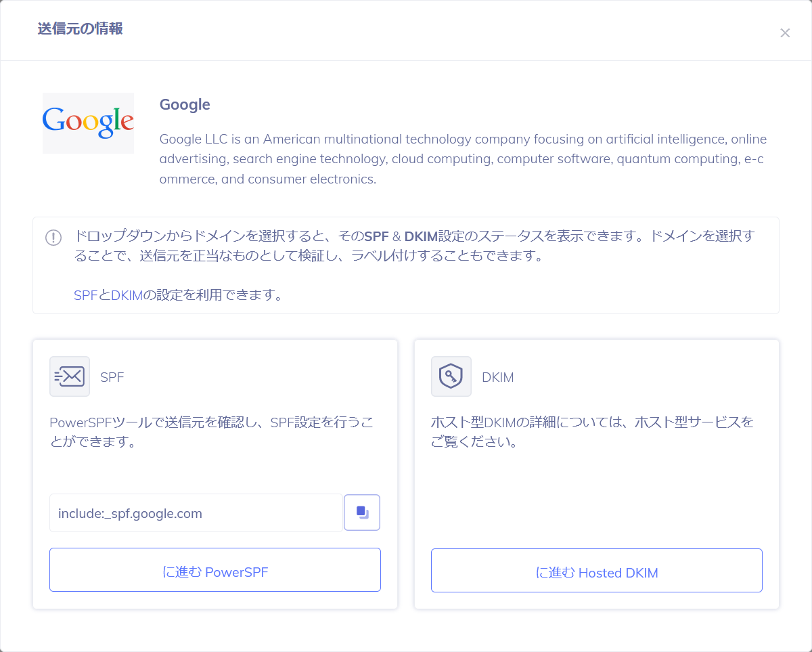Open the SPF settings link
Viewport: 812px width, 652px height.
(86, 295)
